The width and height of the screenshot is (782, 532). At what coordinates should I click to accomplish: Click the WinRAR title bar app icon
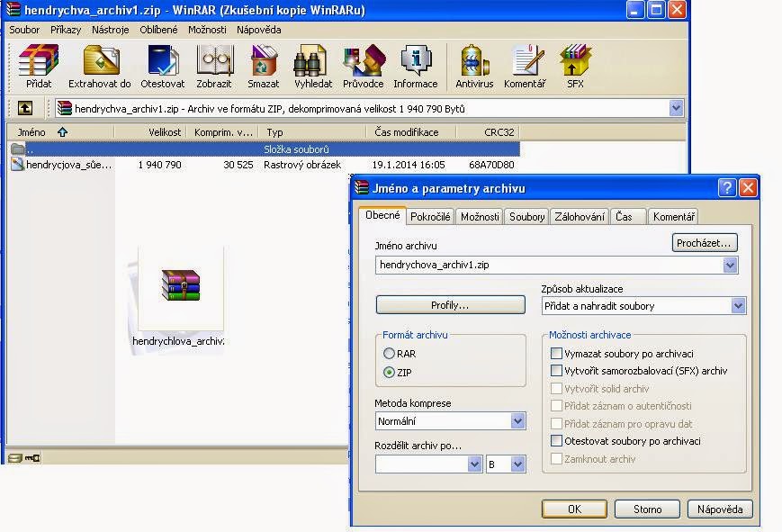(13, 10)
